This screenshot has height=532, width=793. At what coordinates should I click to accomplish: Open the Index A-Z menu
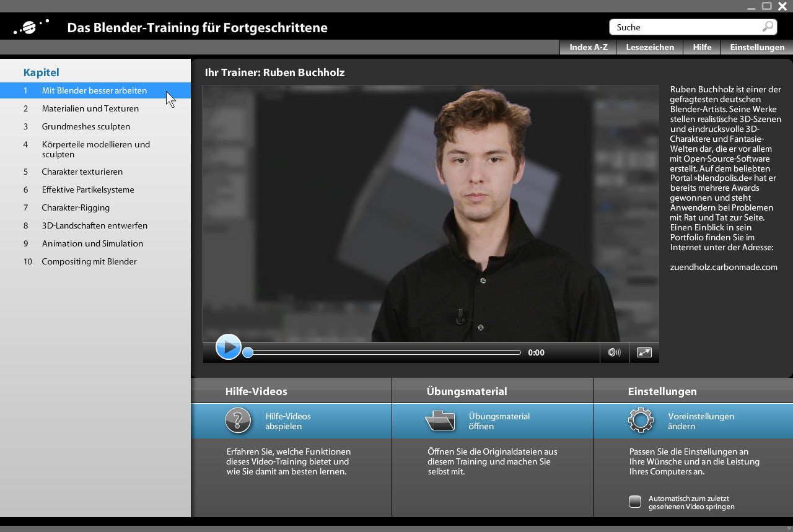coord(588,47)
